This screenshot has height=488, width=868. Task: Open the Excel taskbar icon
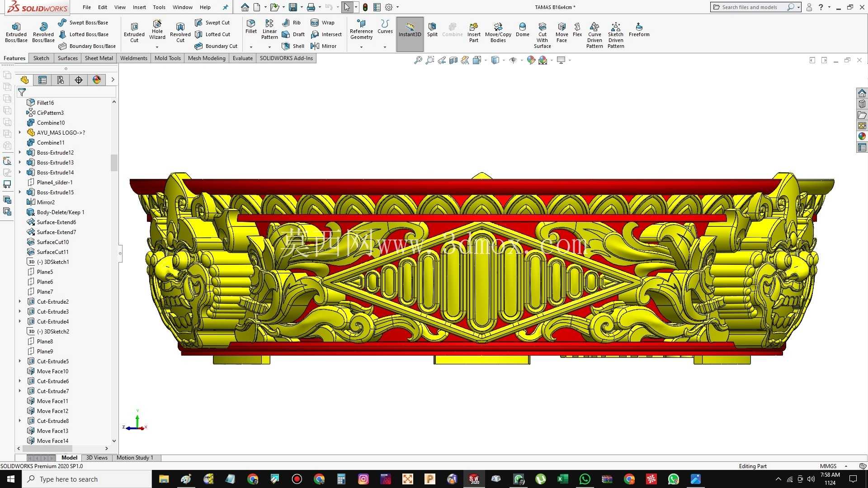[x=562, y=479]
